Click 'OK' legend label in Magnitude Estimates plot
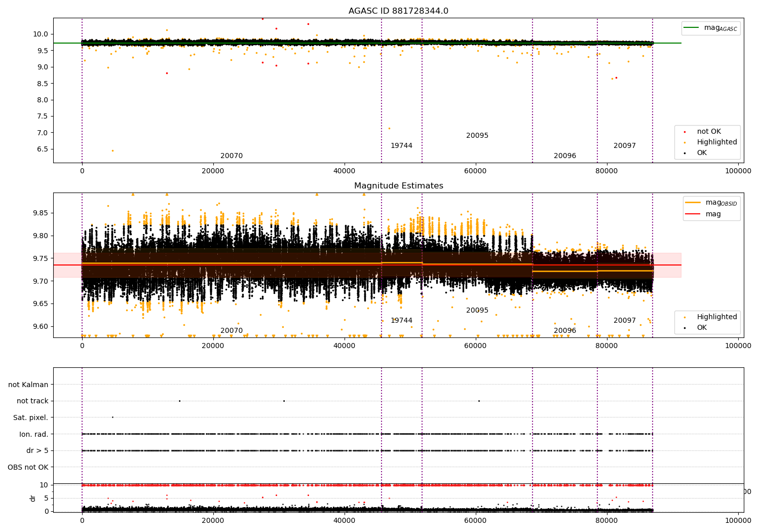760x532 pixels. 702,328
